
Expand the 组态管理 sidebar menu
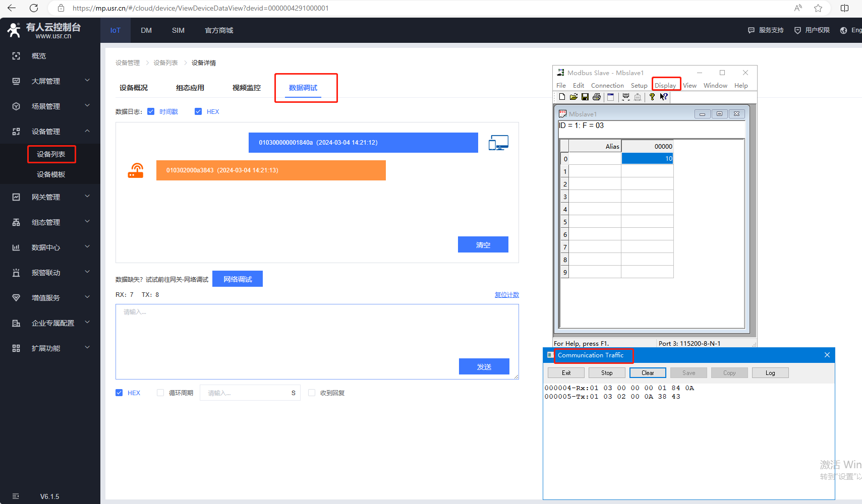[87, 222]
